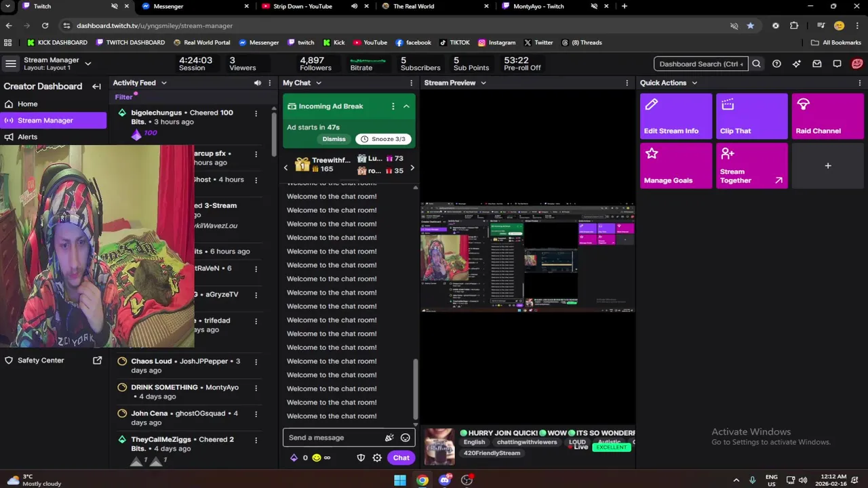
Task: Open options for Chaos Loud JoshJPPepper event
Action: click(x=256, y=362)
